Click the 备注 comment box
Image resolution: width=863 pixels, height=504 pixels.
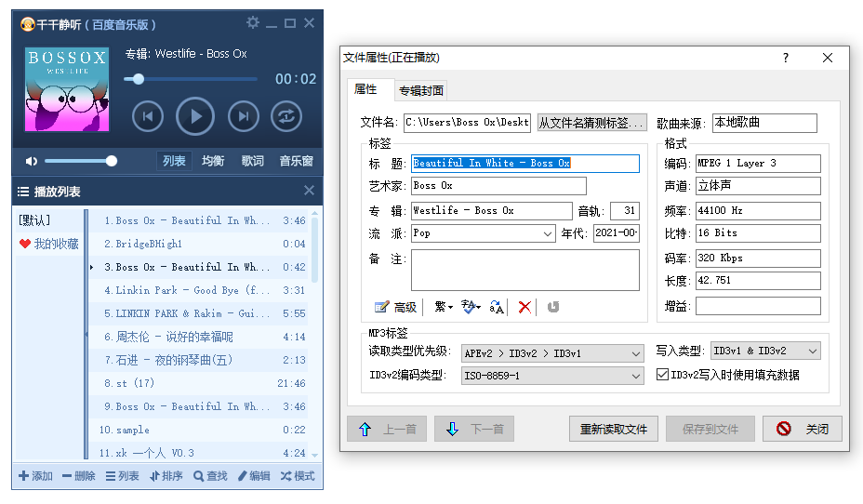[x=525, y=270]
